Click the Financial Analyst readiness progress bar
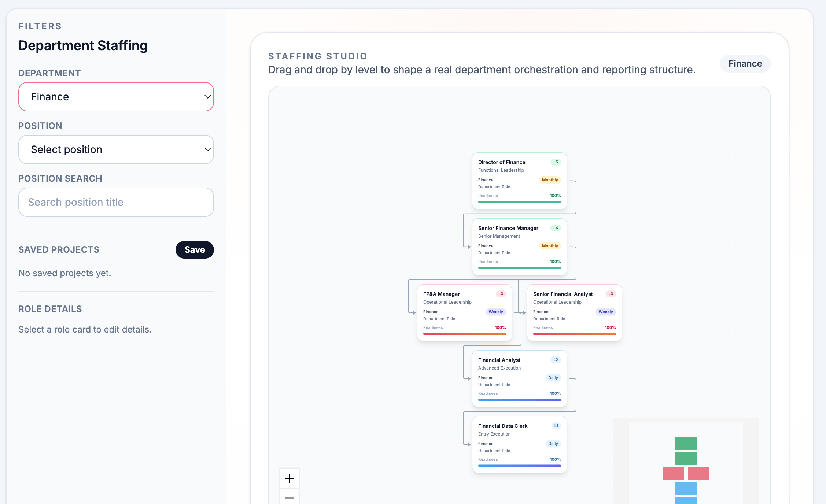 pyautogui.click(x=519, y=400)
